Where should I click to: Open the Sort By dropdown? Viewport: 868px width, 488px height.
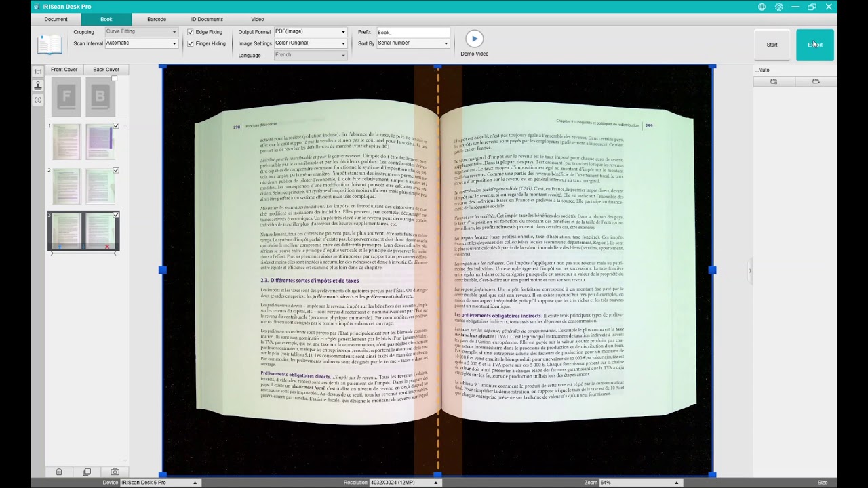(x=413, y=43)
